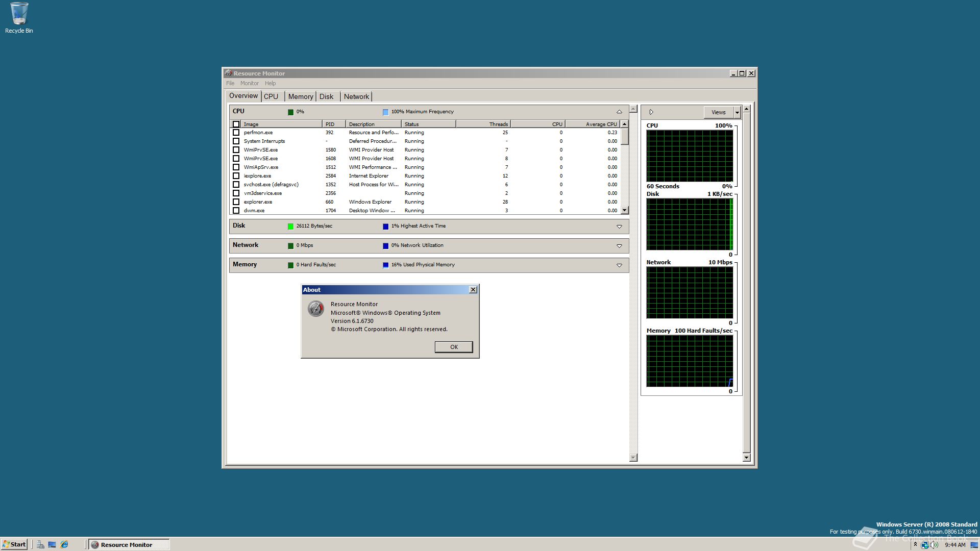Screen dimensions: 980x551
Task: Show hidden tray icons arrow
Action: tap(915, 545)
